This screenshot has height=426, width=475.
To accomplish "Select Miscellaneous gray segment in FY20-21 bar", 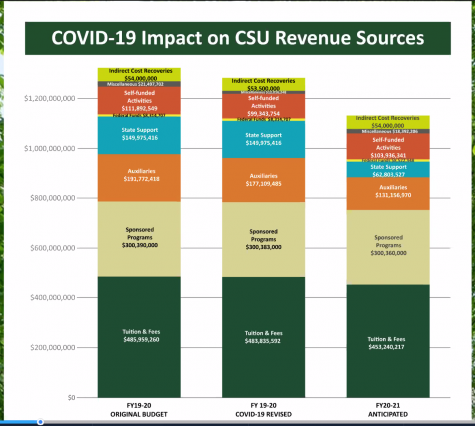I will point(388,131).
